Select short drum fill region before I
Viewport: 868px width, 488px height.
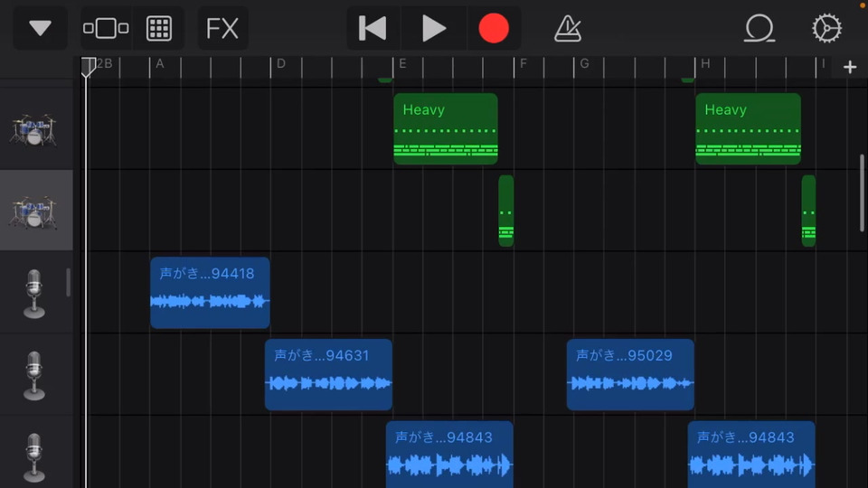tap(808, 211)
